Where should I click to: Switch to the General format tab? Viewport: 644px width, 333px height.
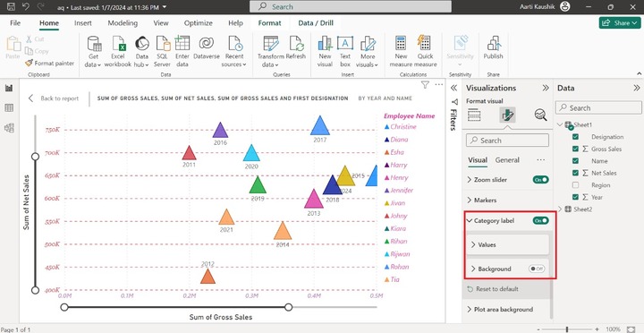pos(507,160)
